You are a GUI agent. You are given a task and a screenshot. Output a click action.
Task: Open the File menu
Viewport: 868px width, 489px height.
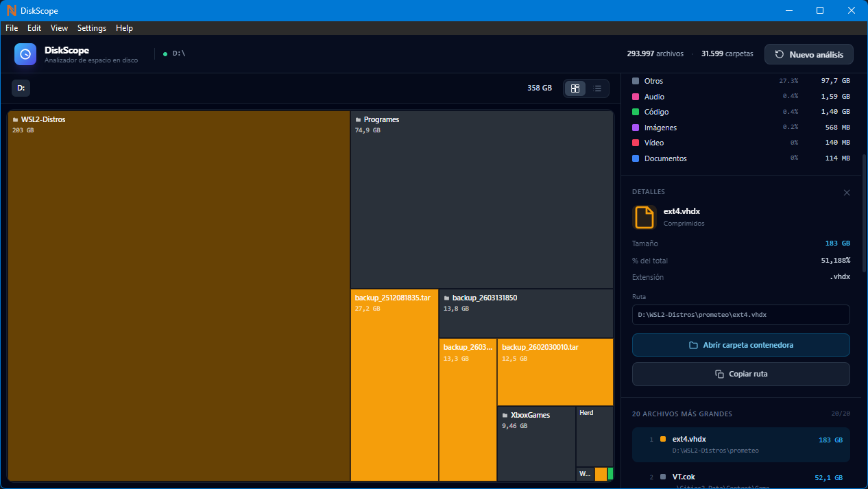click(x=12, y=28)
